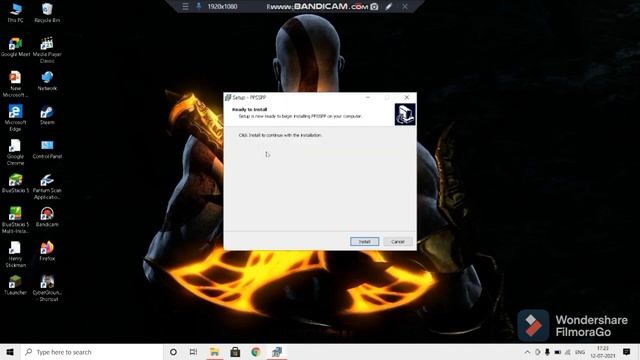Viewport: 640px width, 360px height.
Task: Open the Recycle Bin desktop icon
Action: (x=47, y=13)
